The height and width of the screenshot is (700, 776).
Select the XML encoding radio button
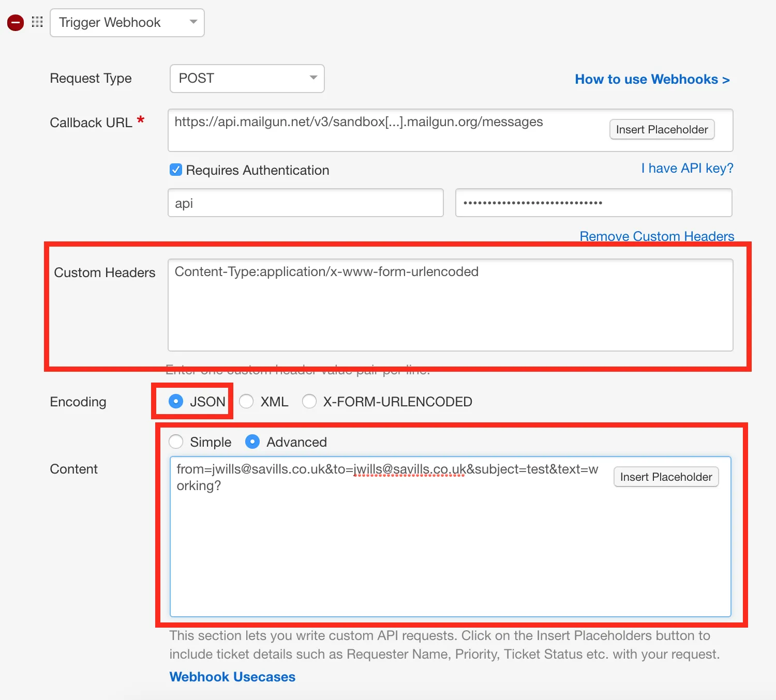(246, 401)
